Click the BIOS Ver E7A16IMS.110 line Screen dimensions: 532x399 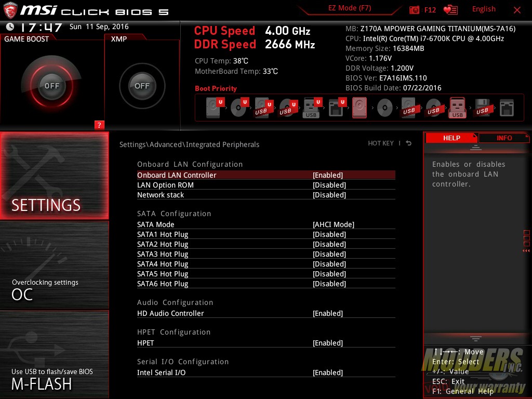[386, 78]
